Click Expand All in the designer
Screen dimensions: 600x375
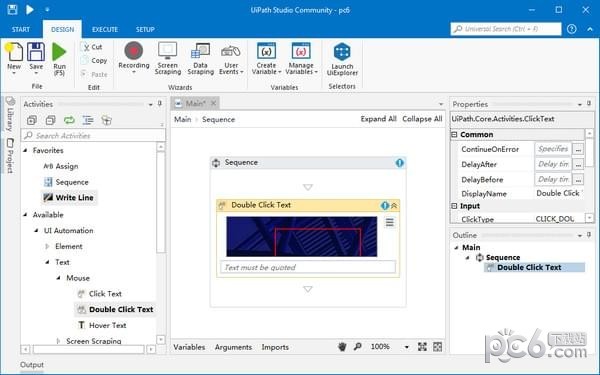[x=378, y=119]
